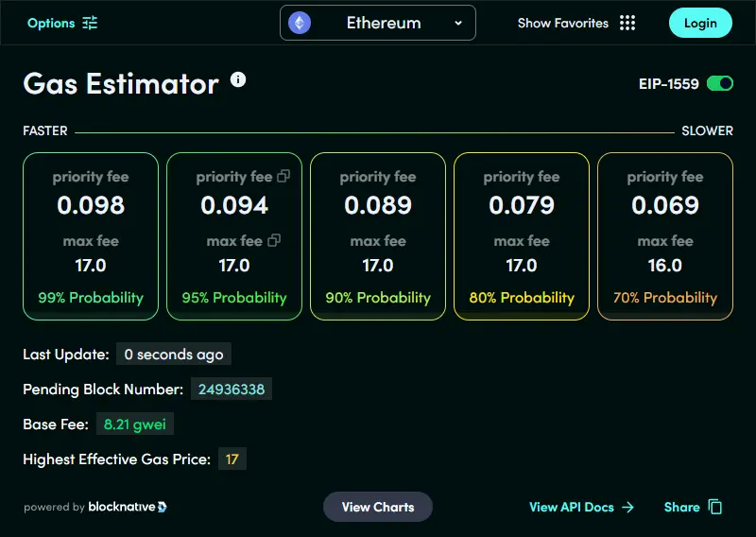Click the API Docs arrow icon

(627, 507)
